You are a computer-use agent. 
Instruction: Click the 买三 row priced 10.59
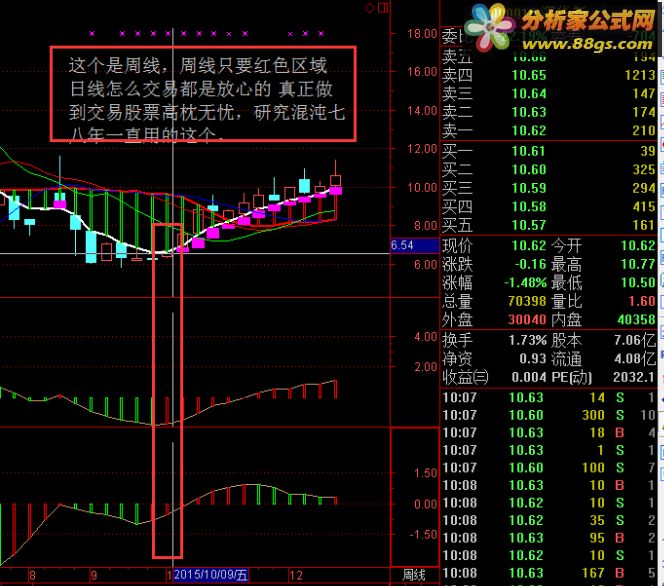(549, 188)
